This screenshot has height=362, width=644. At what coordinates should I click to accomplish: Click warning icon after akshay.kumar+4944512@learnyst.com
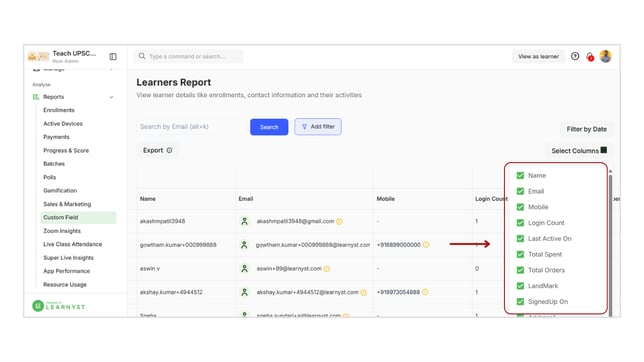click(x=363, y=293)
